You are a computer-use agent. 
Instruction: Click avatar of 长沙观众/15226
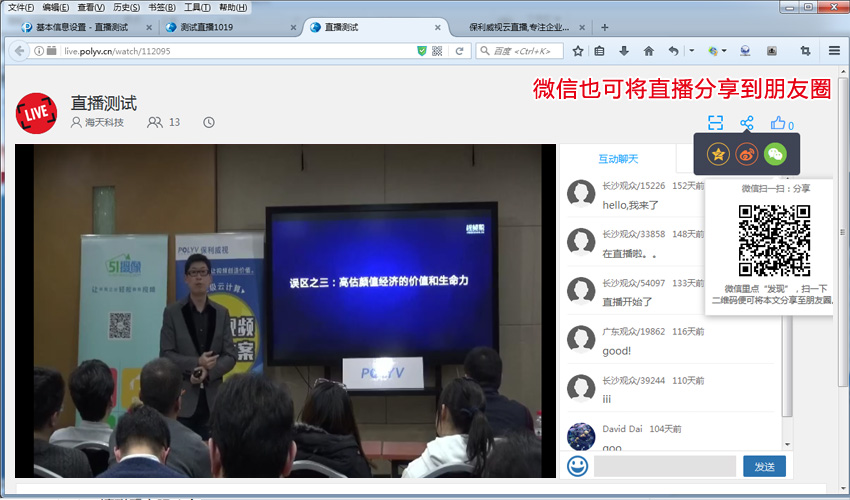tap(581, 194)
